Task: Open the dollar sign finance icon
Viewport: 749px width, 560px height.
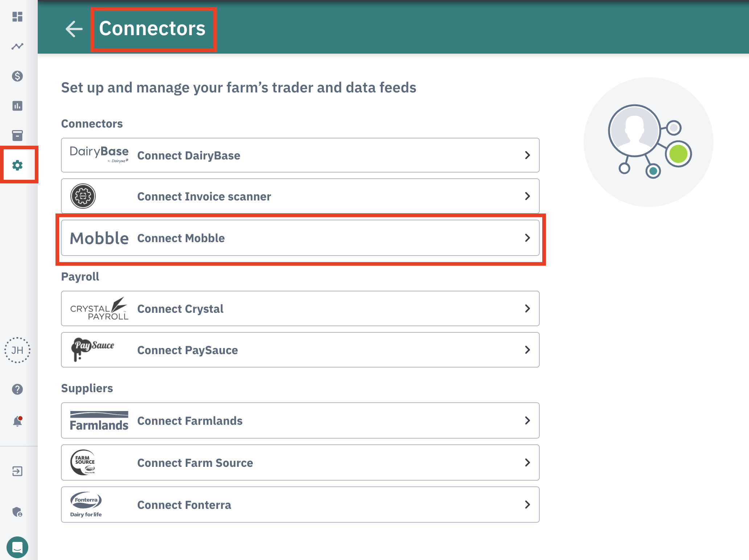Action: pos(17,76)
